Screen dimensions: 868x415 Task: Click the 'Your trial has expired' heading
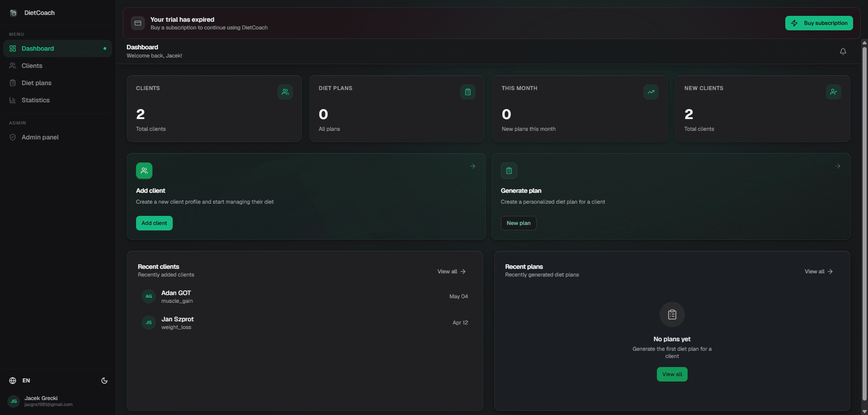(x=182, y=19)
